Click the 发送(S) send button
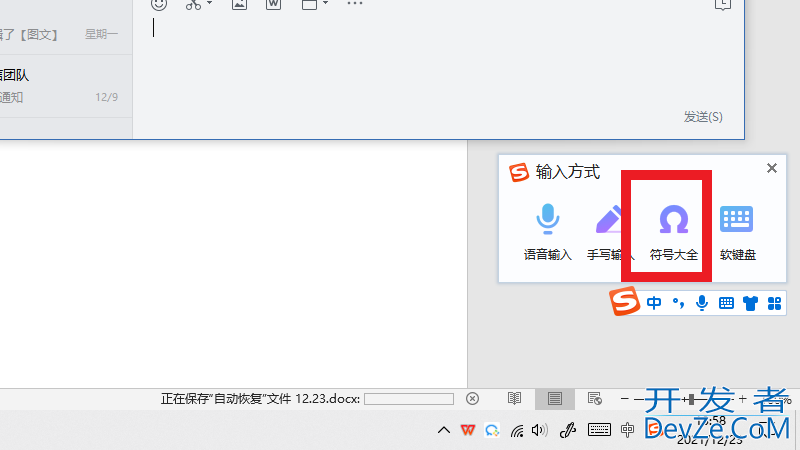This screenshot has height=450, width=800. pos(703,117)
